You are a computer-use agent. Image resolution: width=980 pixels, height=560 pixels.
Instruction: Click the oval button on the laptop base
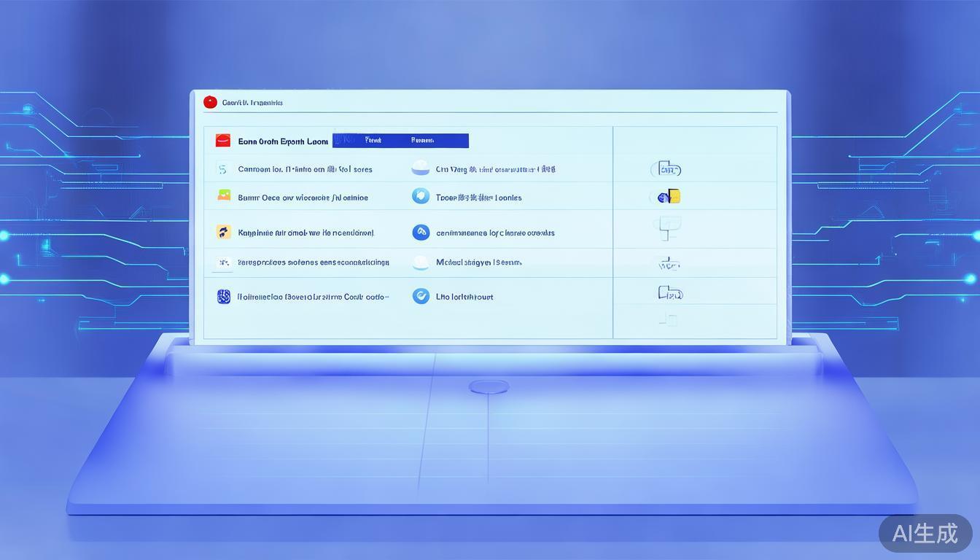pos(489,387)
